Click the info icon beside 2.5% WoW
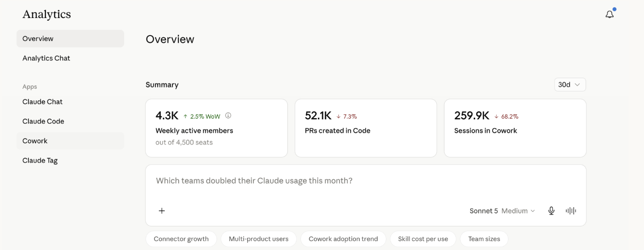The width and height of the screenshot is (644, 250). (228, 116)
